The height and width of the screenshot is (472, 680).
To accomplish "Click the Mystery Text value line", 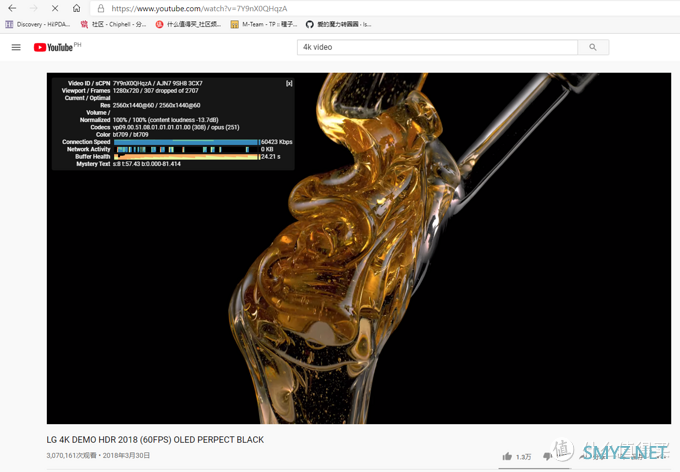I will pyautogui.click(x=147, y=164).
